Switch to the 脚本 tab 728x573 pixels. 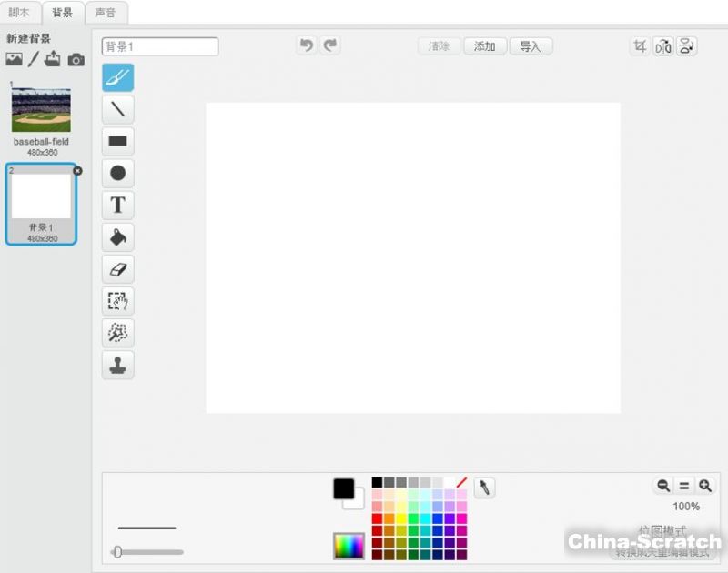(x=19, y=13)
